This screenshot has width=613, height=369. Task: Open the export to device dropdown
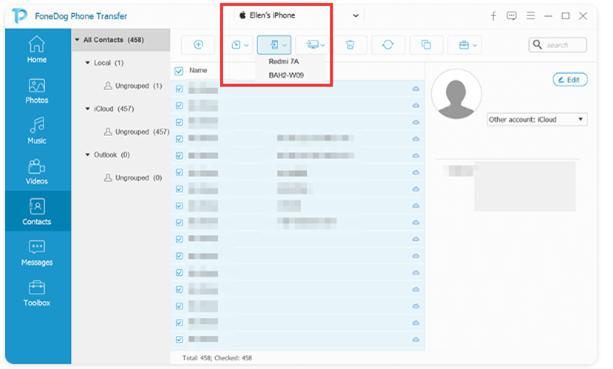(x=274, y=45)
